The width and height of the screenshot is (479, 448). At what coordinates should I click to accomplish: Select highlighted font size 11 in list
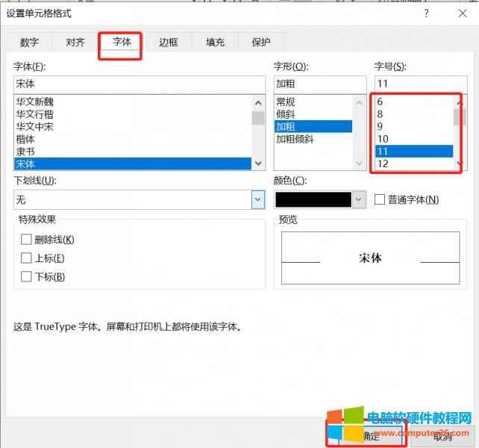point(414,152)
